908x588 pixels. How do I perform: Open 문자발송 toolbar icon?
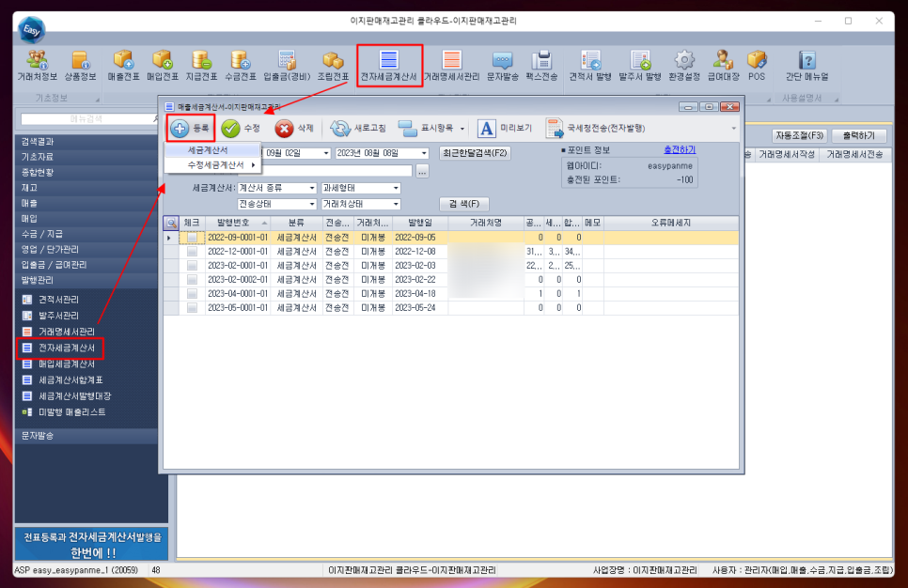pos(502,66)
